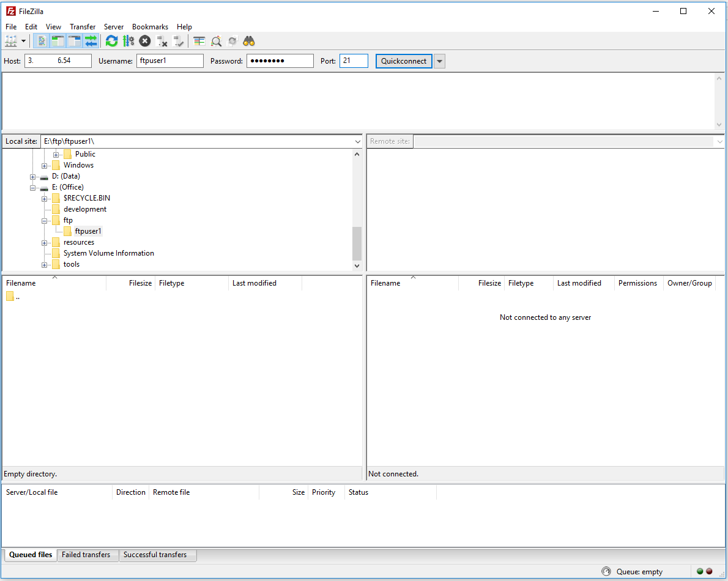Sort local files by Filetype
This screenshot has width=728, height=581.
coord(191,283)
